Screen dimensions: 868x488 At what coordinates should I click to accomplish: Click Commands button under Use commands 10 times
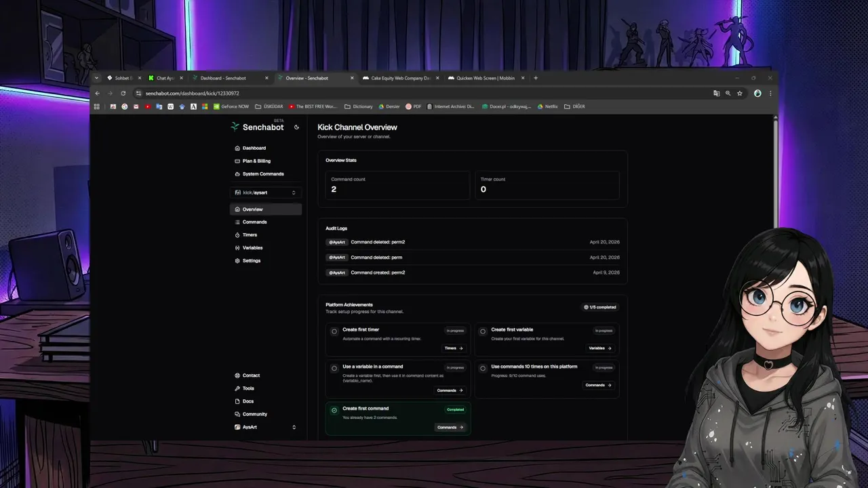point(599,385)
